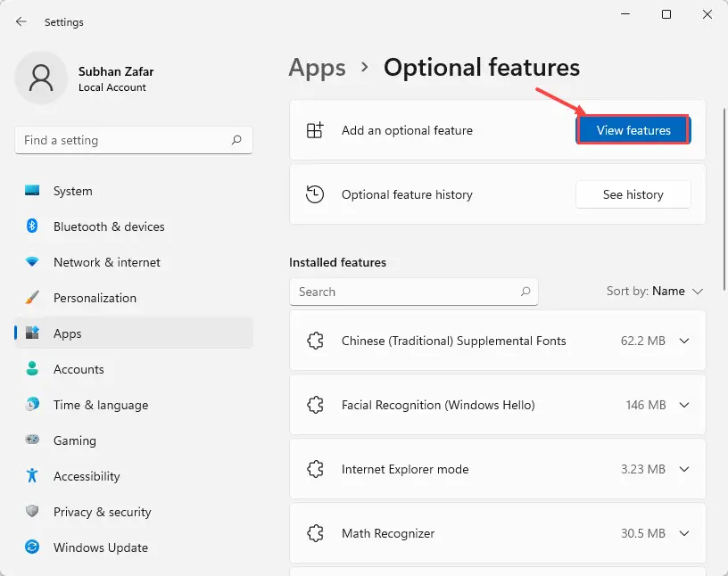This screenshot has width=728, height=576.
Task: Click the Windows Update sync icon
Action: click(32, 547)
